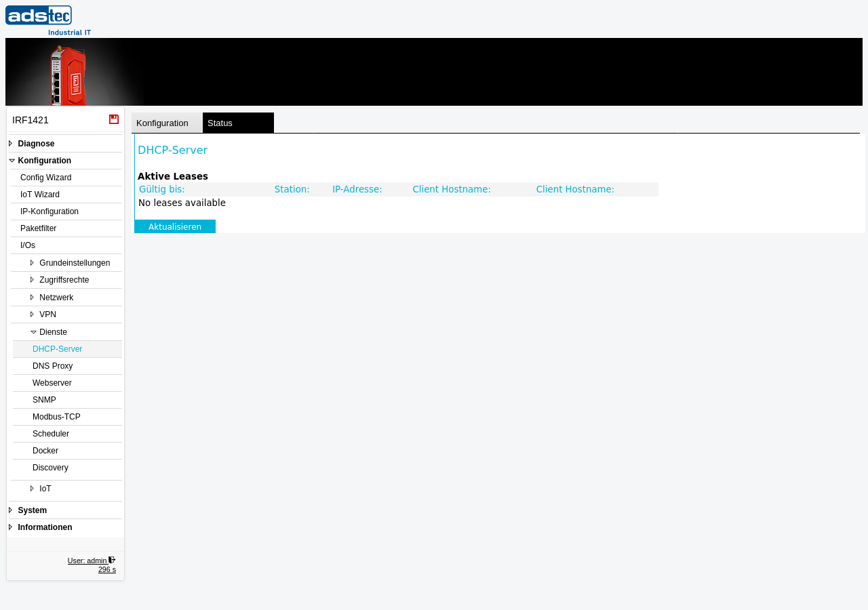Click the ads-tec Industrial IT logo

pos(48,20)
